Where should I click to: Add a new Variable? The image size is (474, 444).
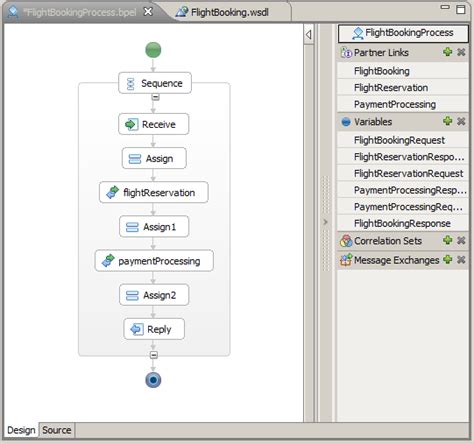click(448, 121)
